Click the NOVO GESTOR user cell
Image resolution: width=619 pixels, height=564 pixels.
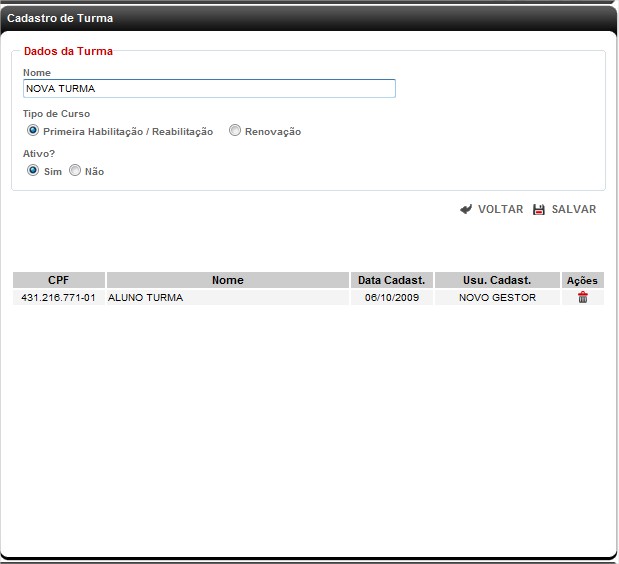tap(497, 297)
